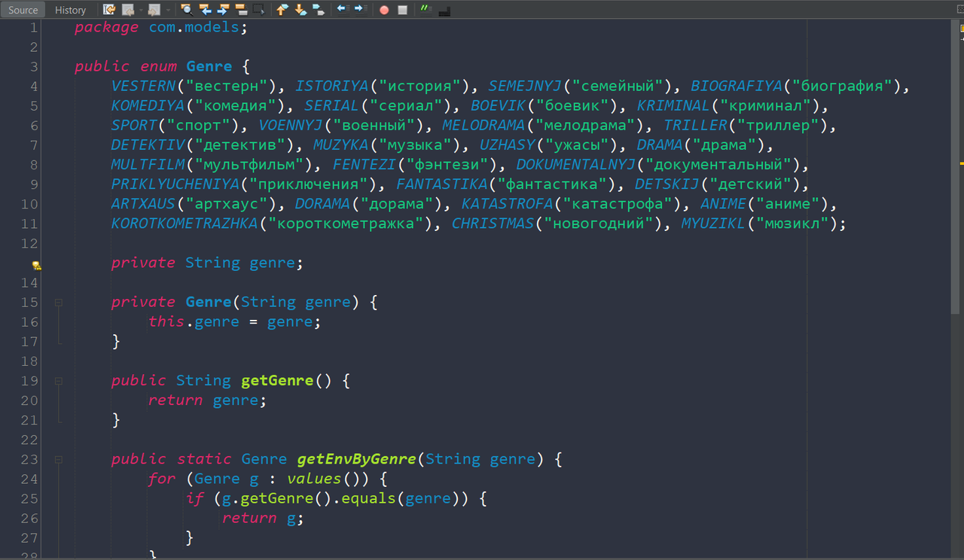Open the Back navigation history dropdown
Viewport: 964px width, 560px height.
coord(141,10)
